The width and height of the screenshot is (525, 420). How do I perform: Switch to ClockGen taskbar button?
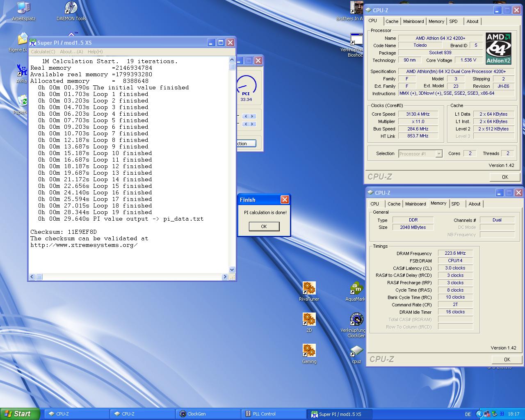pos(208,414)
